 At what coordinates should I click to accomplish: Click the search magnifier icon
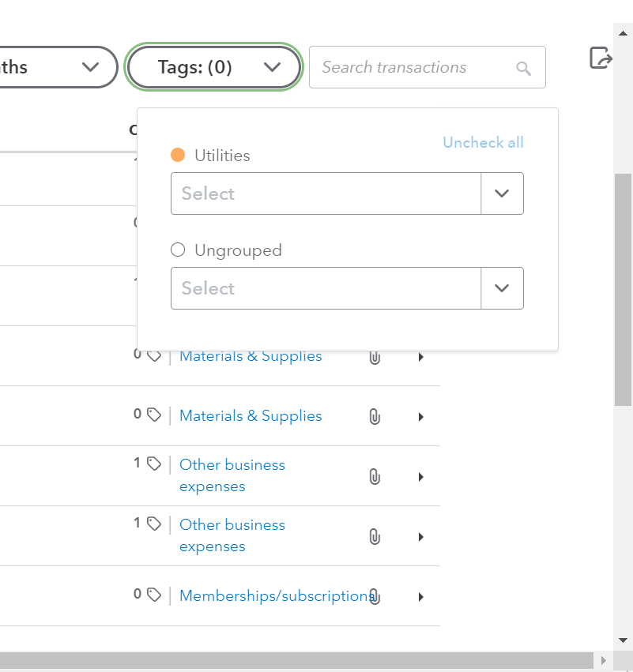coord(523,68)
